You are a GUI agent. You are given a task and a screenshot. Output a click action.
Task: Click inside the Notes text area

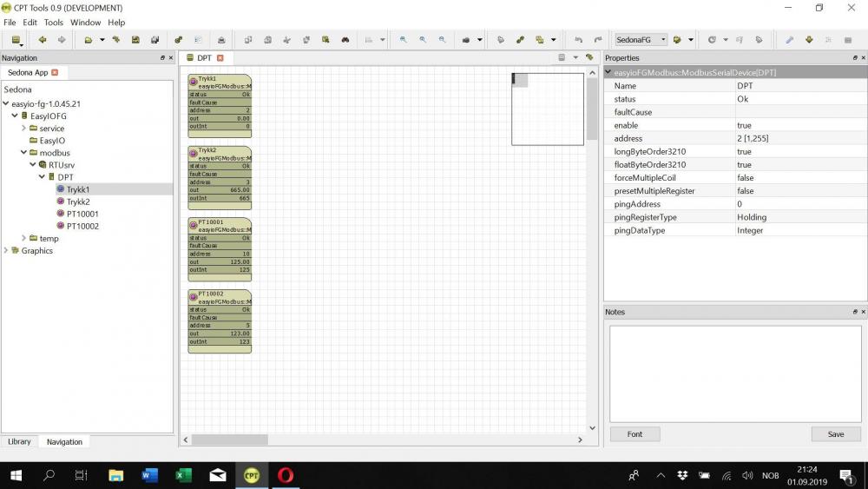coord(734,373)
